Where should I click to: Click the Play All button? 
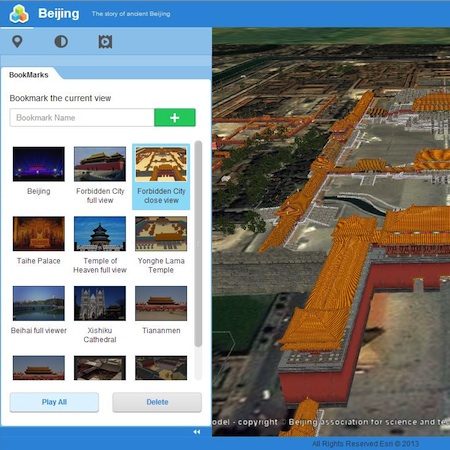pos(54,402)
